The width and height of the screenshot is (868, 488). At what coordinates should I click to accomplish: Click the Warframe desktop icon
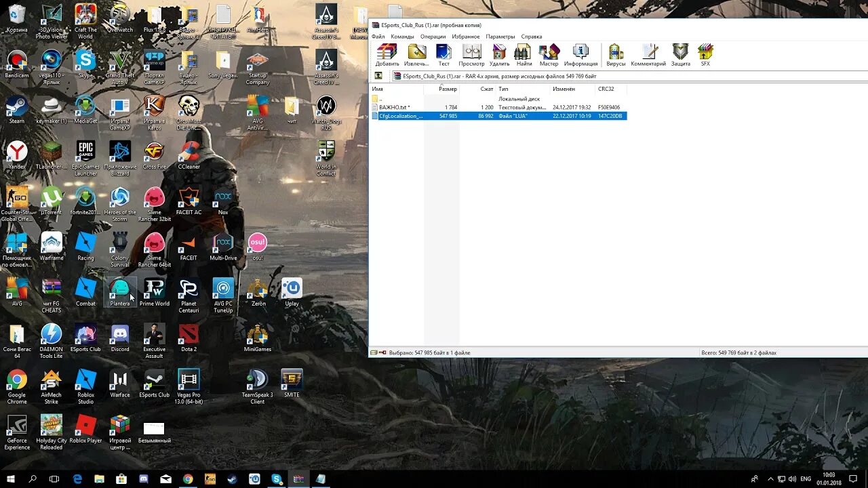click(52, 247)
